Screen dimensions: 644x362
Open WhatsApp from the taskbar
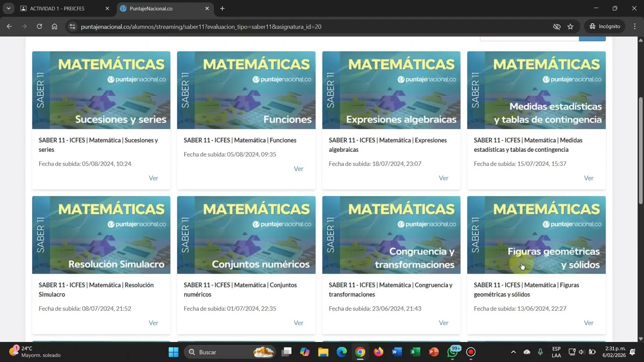point(453,351)
